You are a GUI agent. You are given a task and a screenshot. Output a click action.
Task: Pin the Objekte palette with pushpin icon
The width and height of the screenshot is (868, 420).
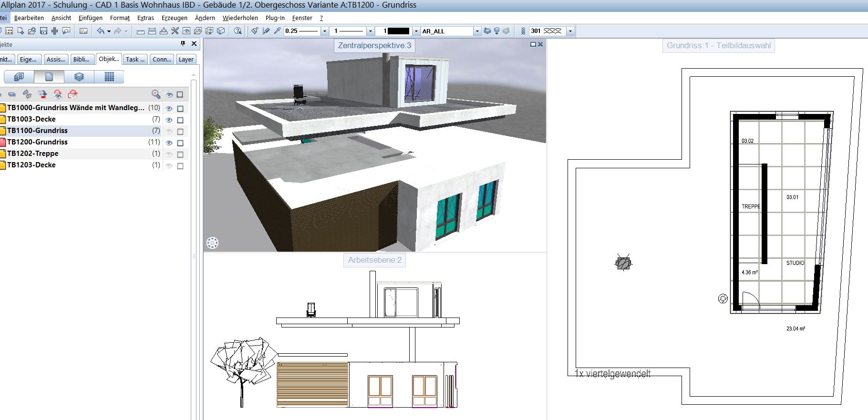183,43
